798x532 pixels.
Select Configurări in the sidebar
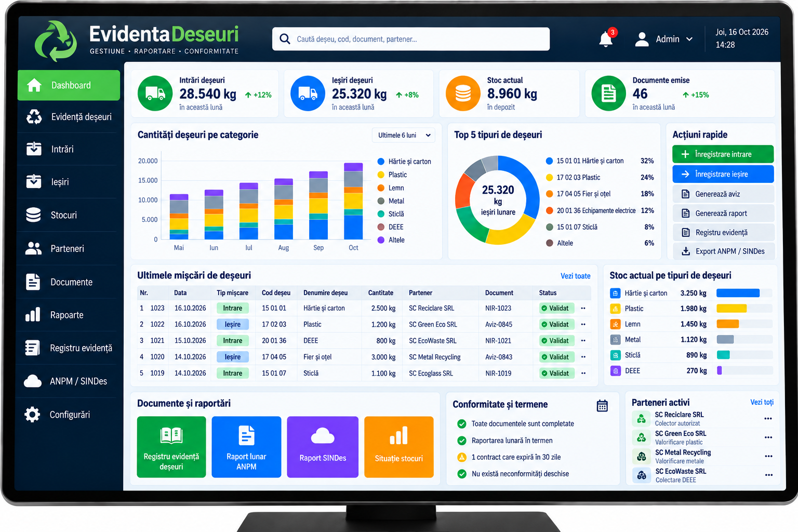(69, 415)
